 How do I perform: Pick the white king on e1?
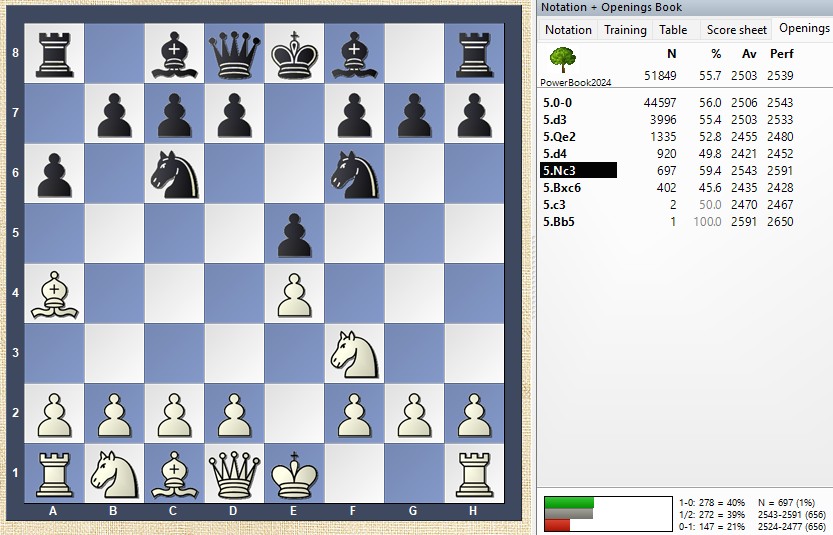(294, 474)
